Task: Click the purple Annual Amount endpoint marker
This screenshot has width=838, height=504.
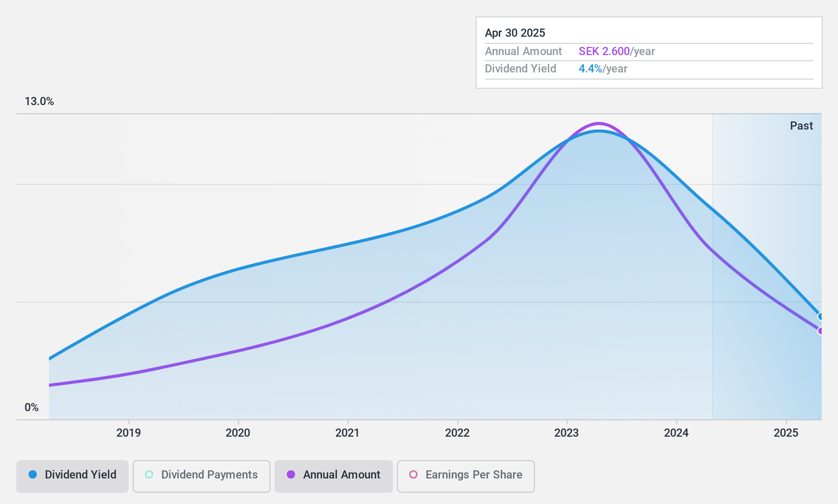Action: click(x=821, y=331)
